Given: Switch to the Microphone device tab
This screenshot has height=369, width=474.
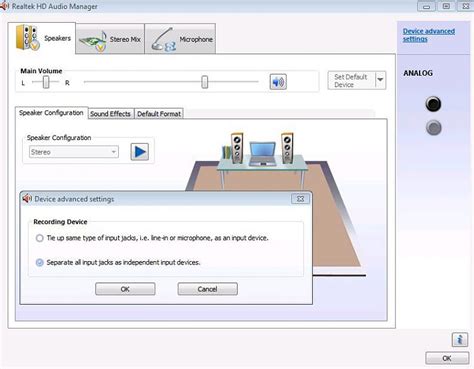Looking at the screenshot, I should click(x=180, y=39).
